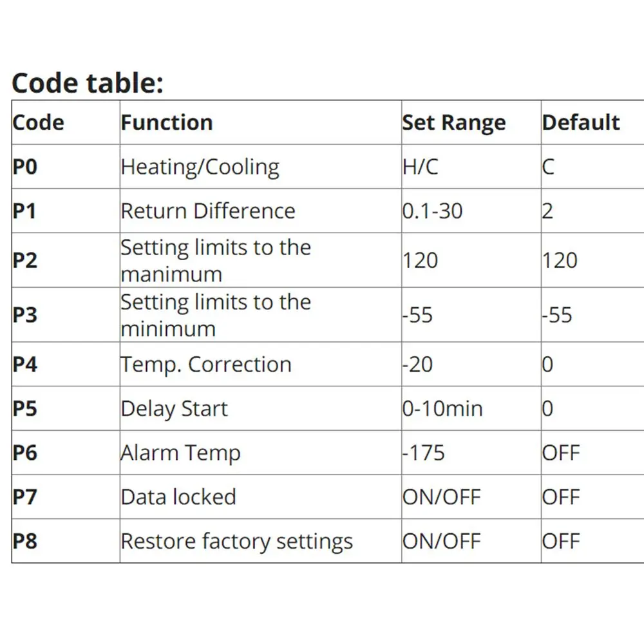
Task: Select the P0 code cell
Action: tap(25, 167)
